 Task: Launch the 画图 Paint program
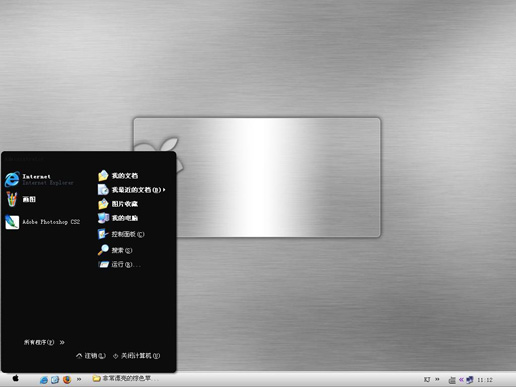(21, 199)
